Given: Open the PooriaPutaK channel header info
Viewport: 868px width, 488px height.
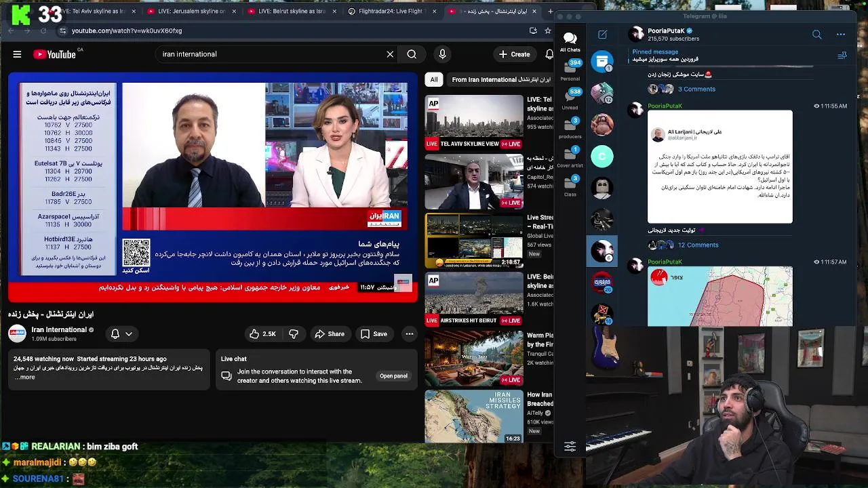Looking at the screenshot, I should [x=663, y=34].
